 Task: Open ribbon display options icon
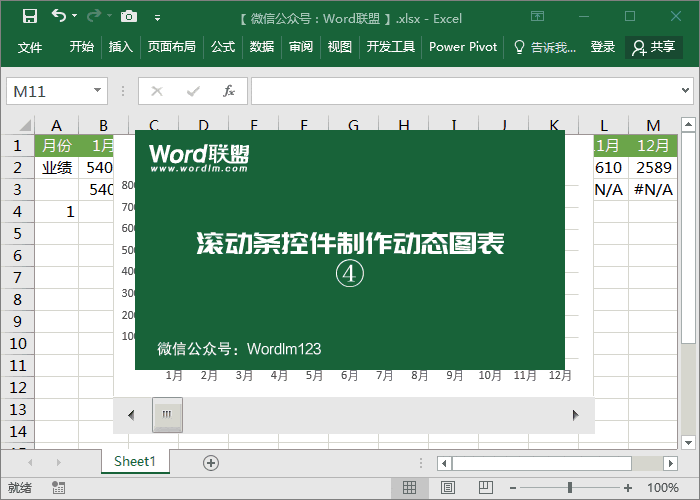(538, 16)
